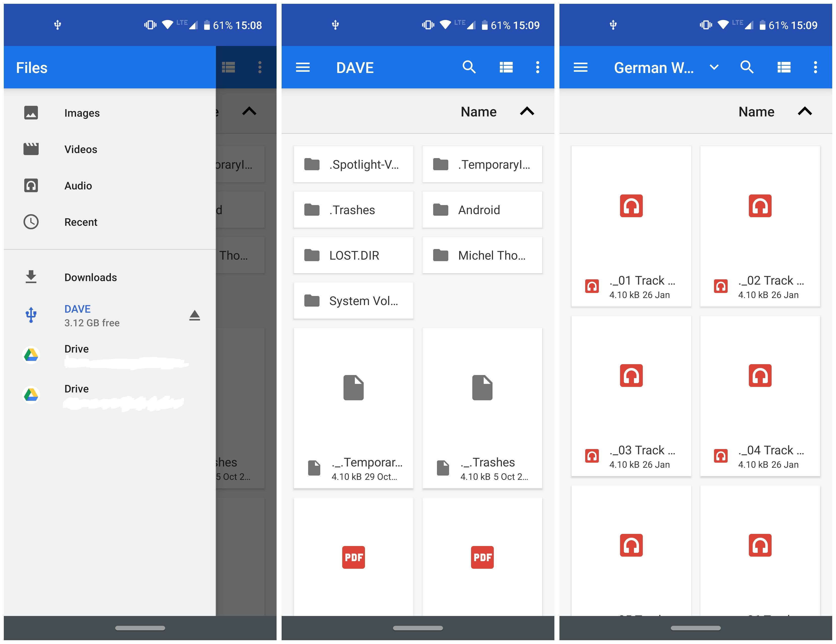Toggle Name sort arrow in German W... screen

805,111
